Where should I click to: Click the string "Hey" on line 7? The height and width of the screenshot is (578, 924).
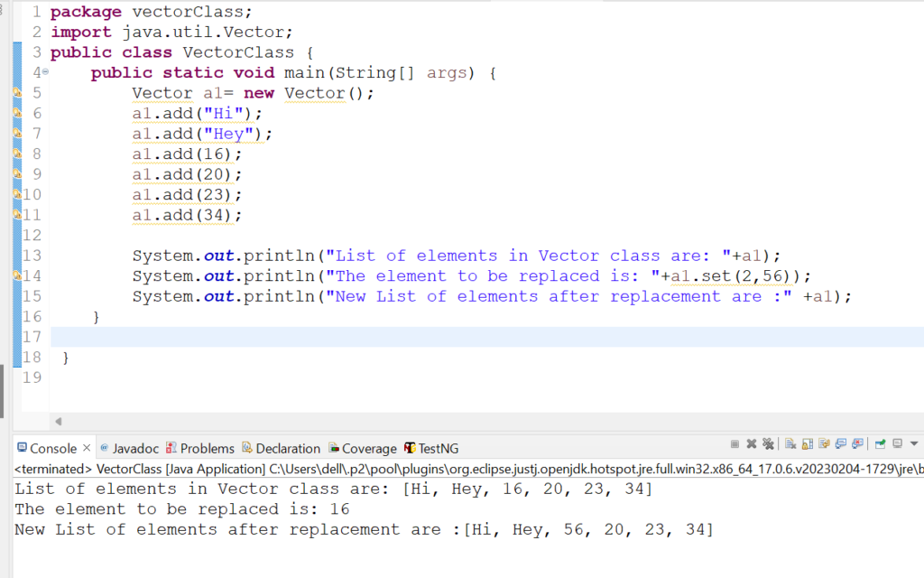point(228,134)
